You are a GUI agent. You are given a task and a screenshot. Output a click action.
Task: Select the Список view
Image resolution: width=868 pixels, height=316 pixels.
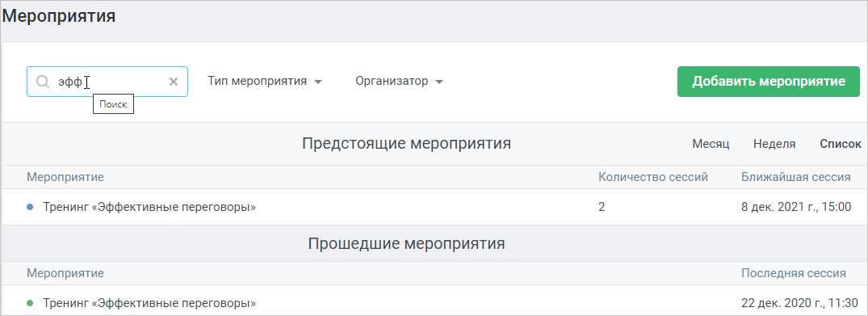pos(841,144)
